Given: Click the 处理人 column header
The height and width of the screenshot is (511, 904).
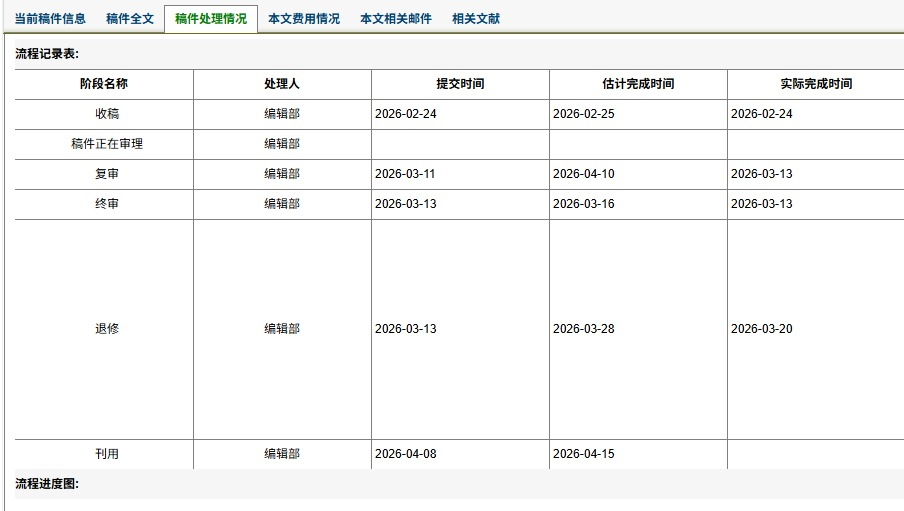Looking at the screenshot, I should click(x=282, y=84).
